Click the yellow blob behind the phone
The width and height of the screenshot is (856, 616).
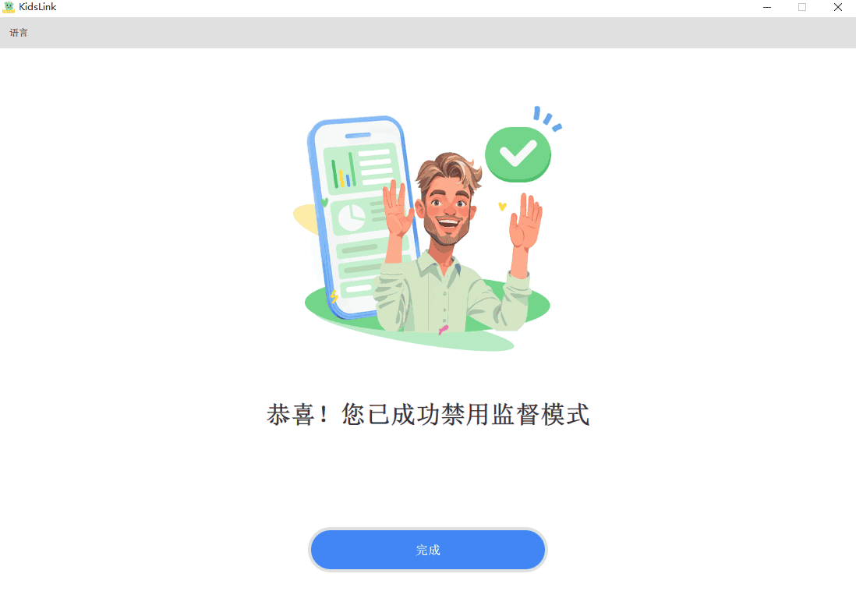coord(306,218)
